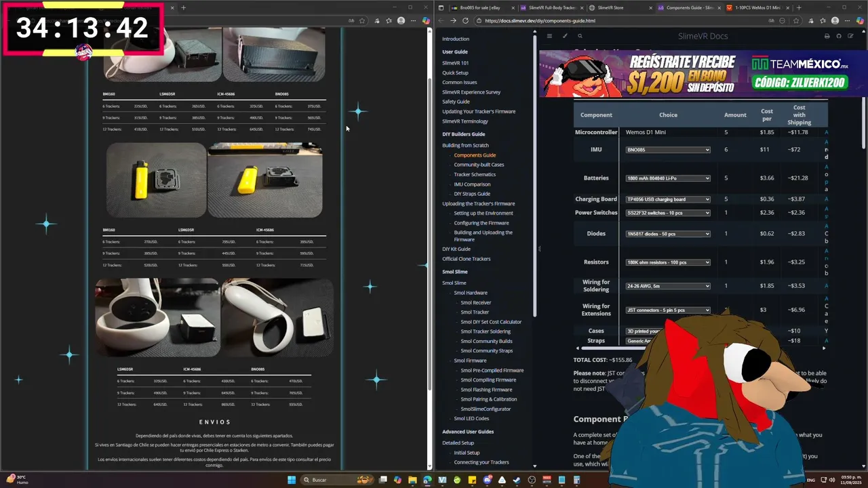The height and width of the screenshot is (488, 868).
Task: Open DIY Kit Guide sidebar link
Action: pos(456,249)
